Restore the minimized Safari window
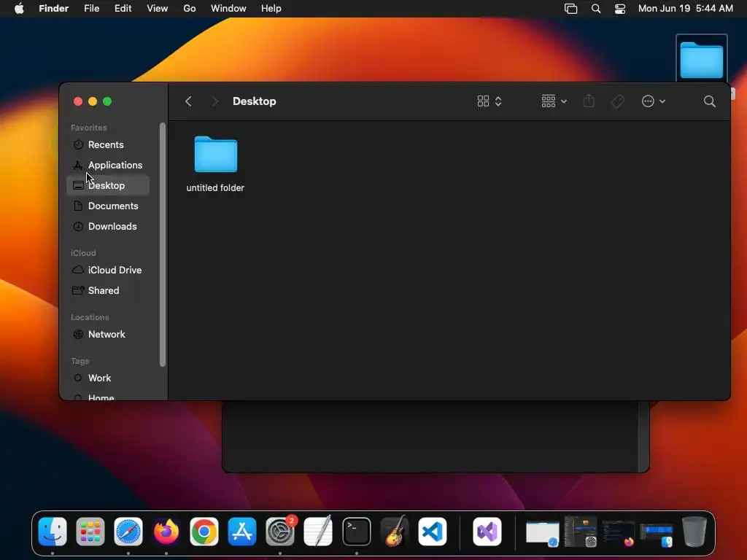Screen dimensions: 747x560 click(542, 533)
